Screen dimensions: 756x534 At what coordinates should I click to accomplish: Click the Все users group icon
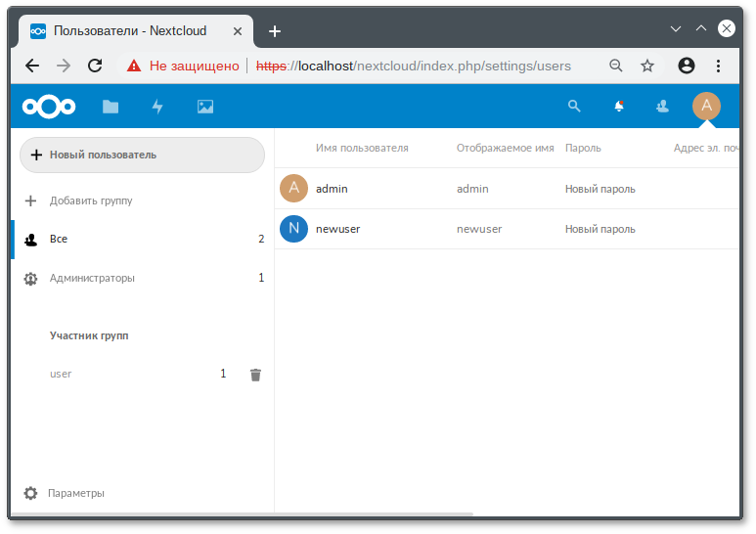[x=31, y=239]
